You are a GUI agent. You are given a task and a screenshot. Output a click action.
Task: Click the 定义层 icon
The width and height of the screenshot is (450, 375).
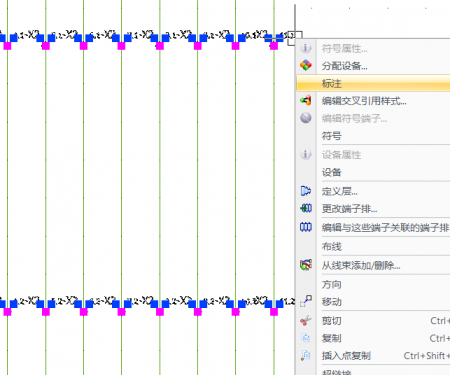pos(306,191)
